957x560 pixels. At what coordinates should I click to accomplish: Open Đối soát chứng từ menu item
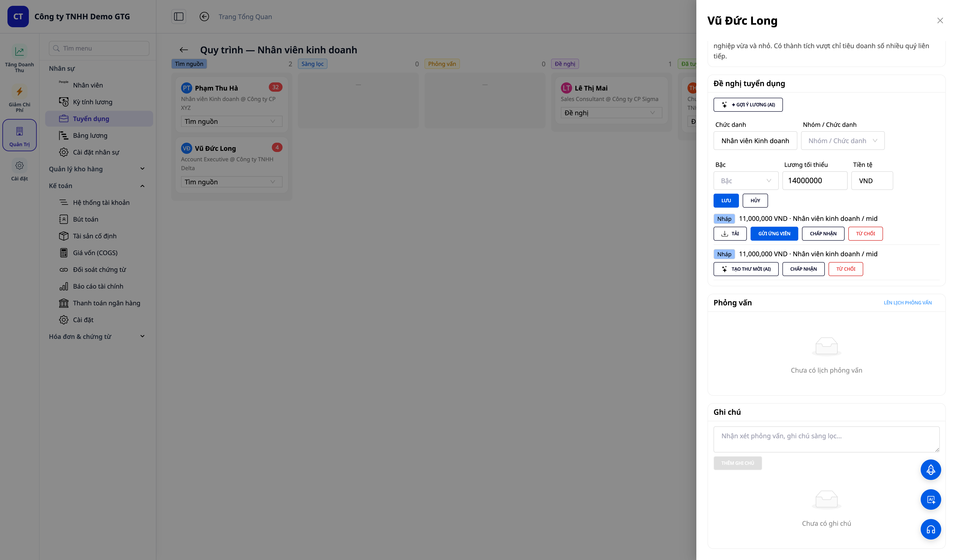pos(99,269)
